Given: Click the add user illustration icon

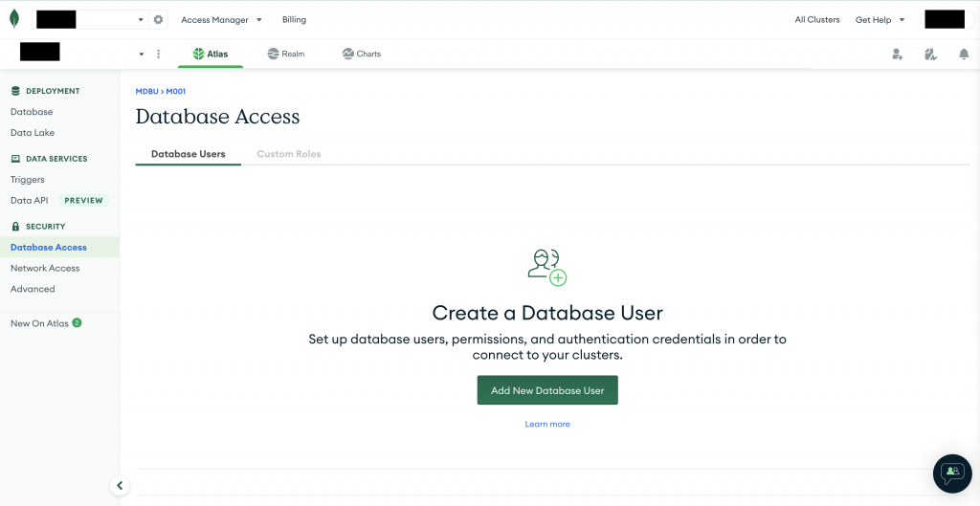Looking at the screenshot, I should coord(546,268).
